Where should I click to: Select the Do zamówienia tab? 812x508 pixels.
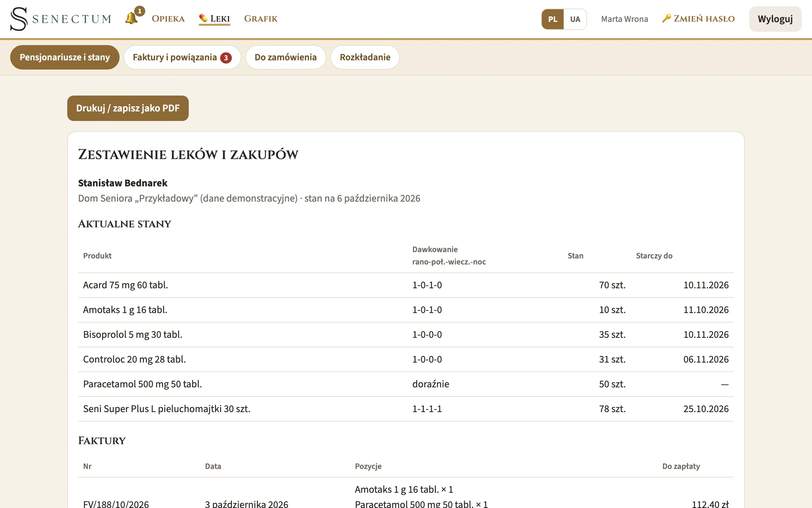(285, 57)
